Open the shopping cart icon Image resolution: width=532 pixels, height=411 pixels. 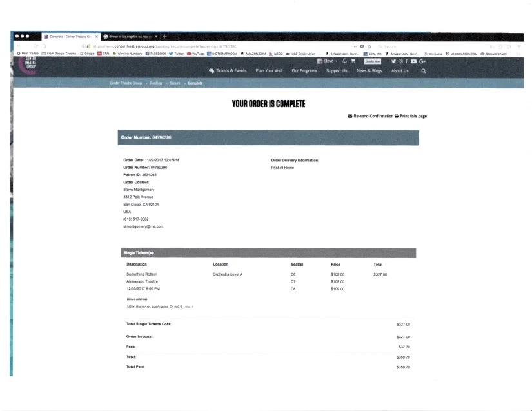coord(353,61)
